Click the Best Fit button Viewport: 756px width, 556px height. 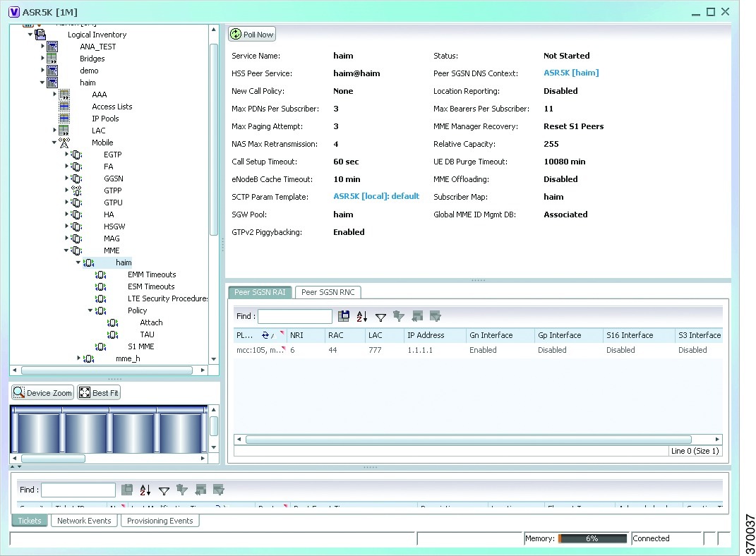click(99, 393)
